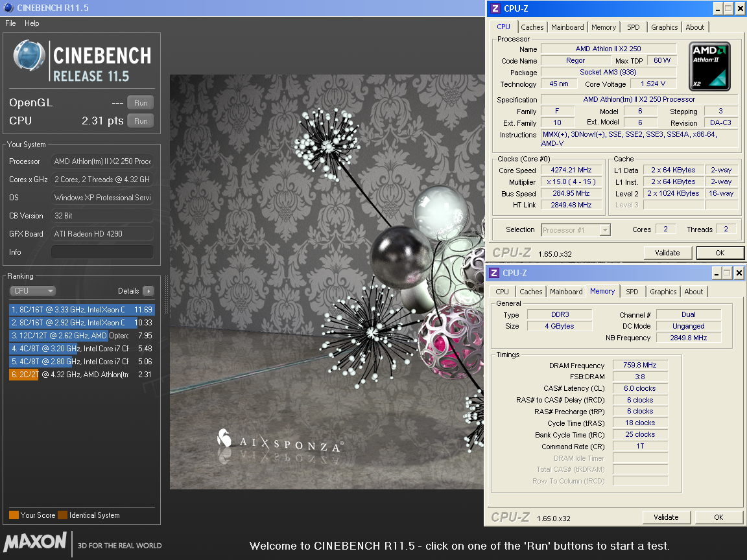Run the CPU benchmark
The height and width of the screenshot is (560, 747).
pos(141,121)
